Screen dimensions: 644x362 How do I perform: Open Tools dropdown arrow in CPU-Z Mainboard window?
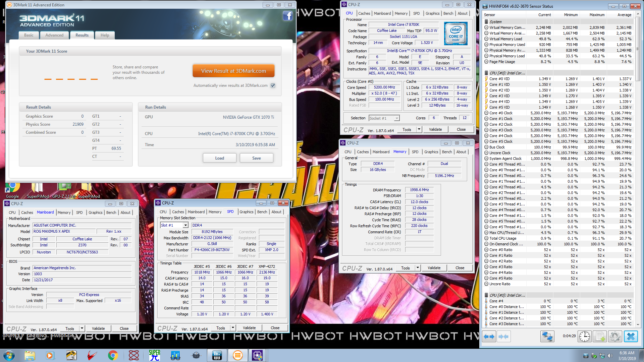point(82,328)
